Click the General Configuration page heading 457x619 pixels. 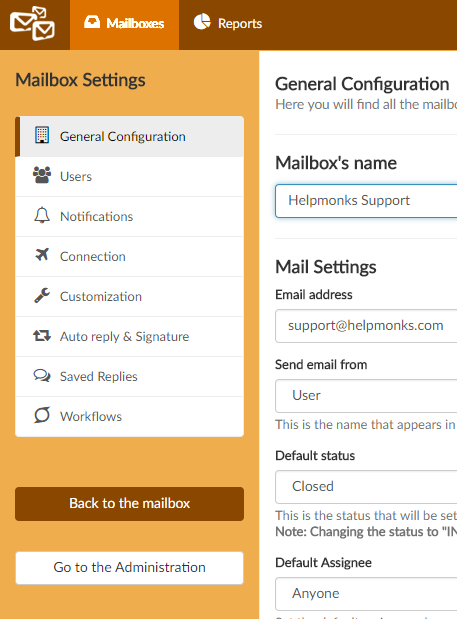[362, 84]
